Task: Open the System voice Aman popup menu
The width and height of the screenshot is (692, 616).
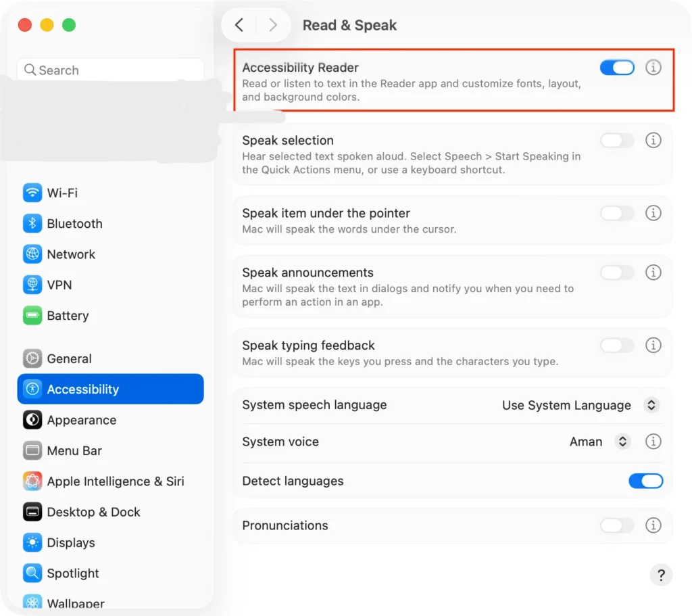Action: [x=622, y=442]
